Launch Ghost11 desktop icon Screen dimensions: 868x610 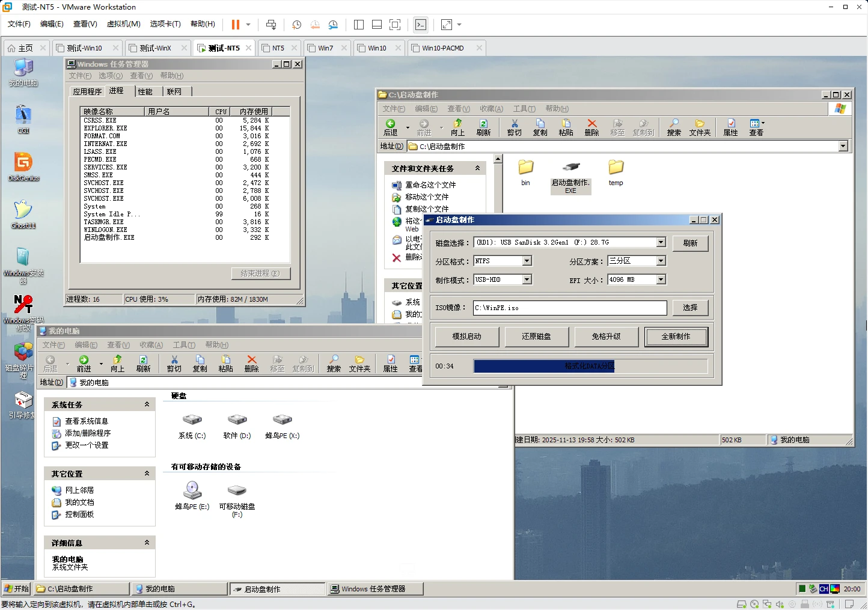pyautogui.click(x=23, y=214)
